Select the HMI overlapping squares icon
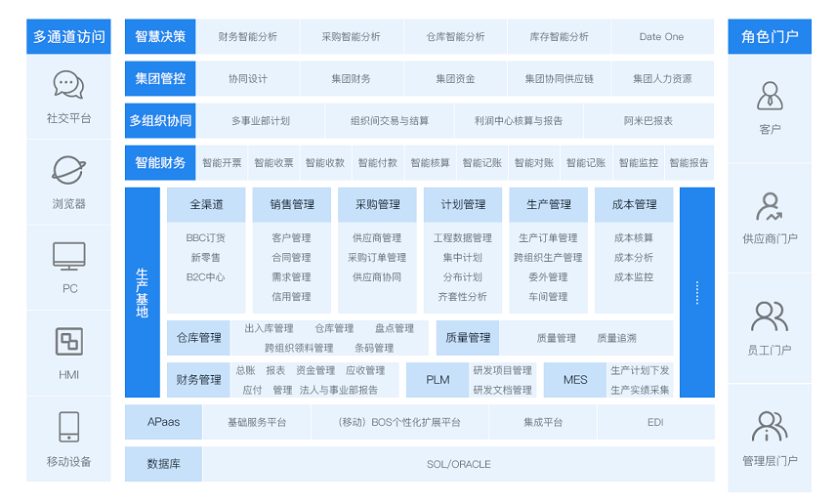Image resolution: width=836 pixels, height=504 pixels. [x=68, y=341]
